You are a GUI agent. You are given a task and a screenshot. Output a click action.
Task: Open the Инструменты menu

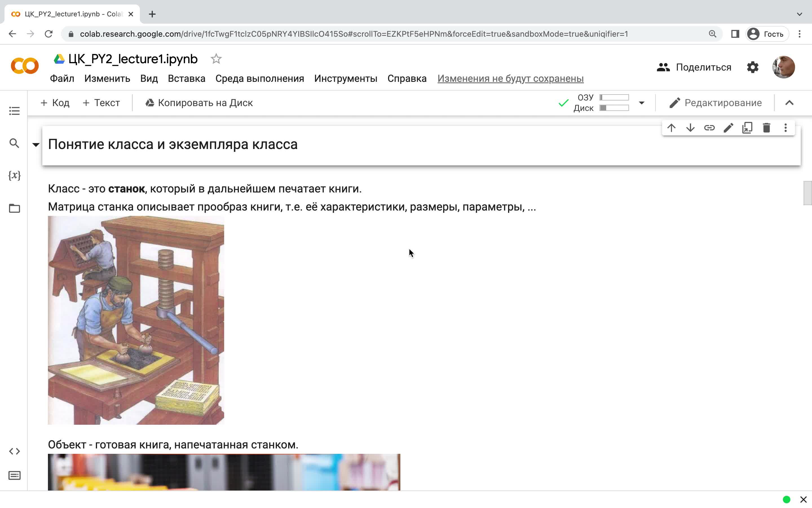(346, 79)
